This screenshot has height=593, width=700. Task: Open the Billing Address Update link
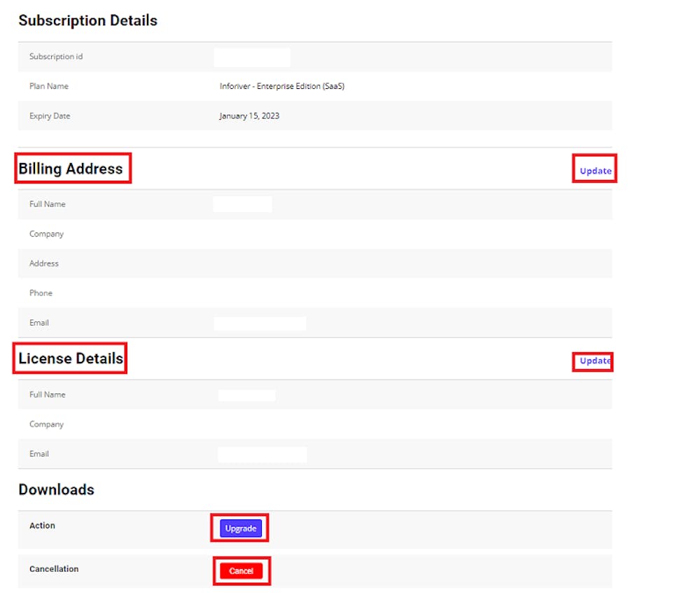click(595, 170)
